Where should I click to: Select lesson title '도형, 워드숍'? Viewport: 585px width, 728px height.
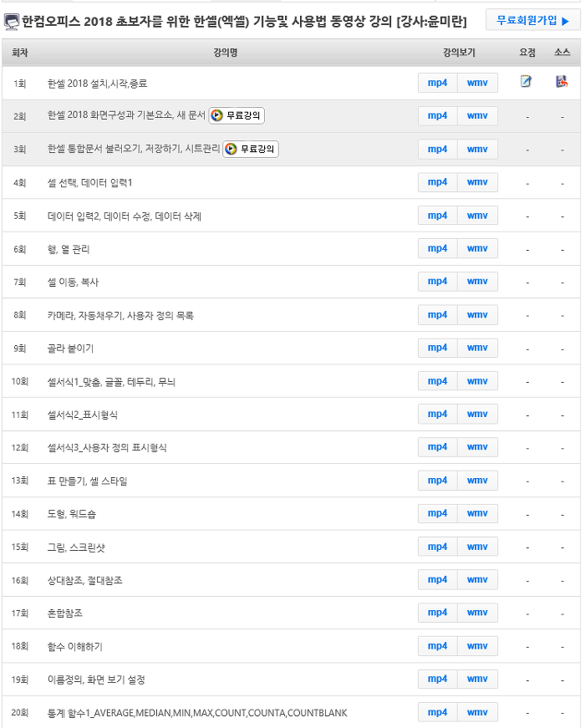pos(72,514)
